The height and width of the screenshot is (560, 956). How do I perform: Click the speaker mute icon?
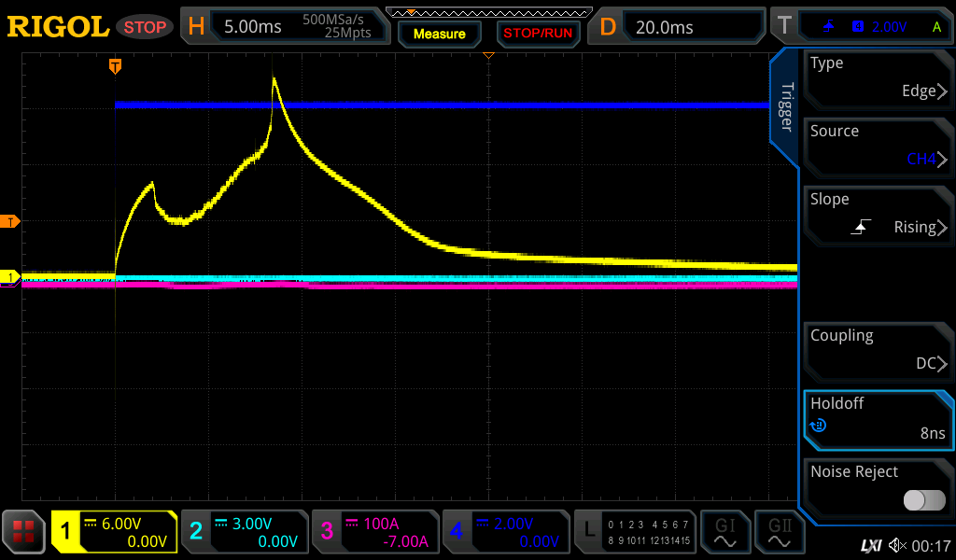[x=897, y=545]
